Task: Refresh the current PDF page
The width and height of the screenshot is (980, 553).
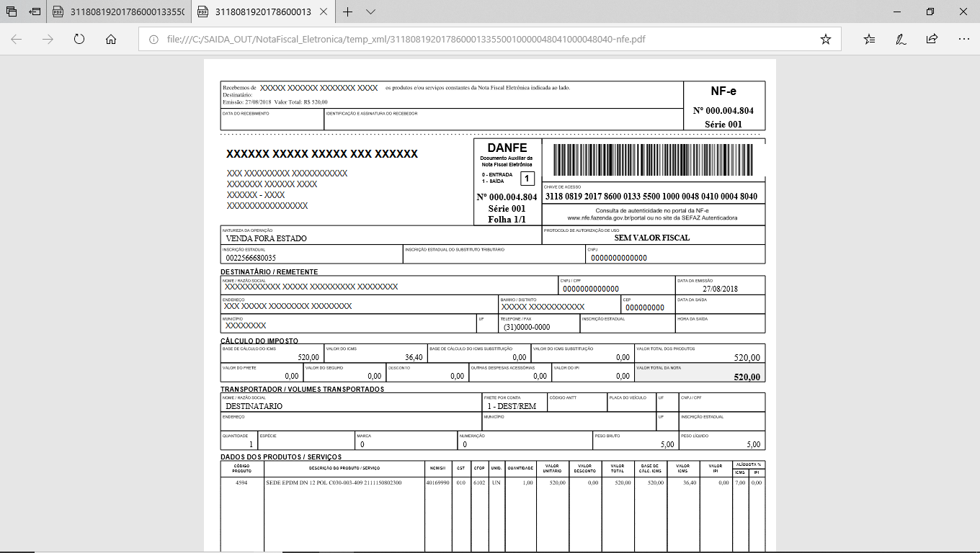Action: [x=79, y=39]
